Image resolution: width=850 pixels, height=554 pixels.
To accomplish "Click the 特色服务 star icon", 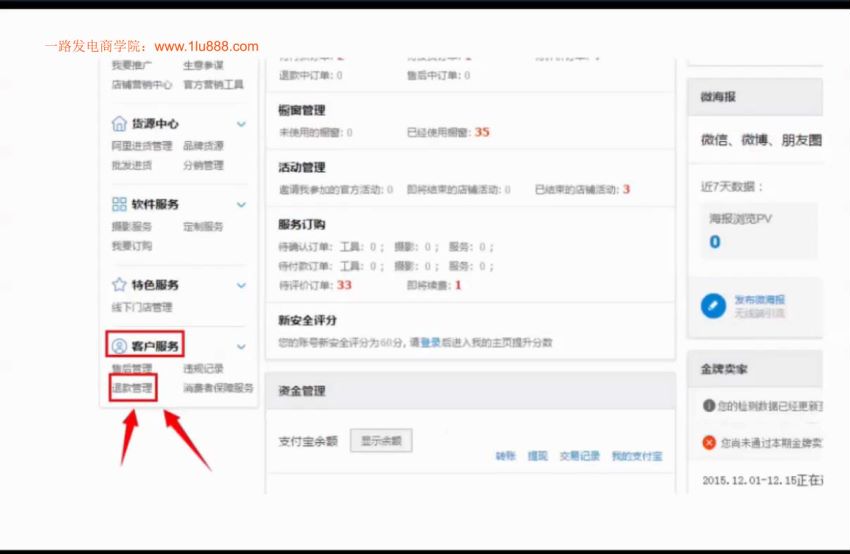I will click(x=119, y=285).
